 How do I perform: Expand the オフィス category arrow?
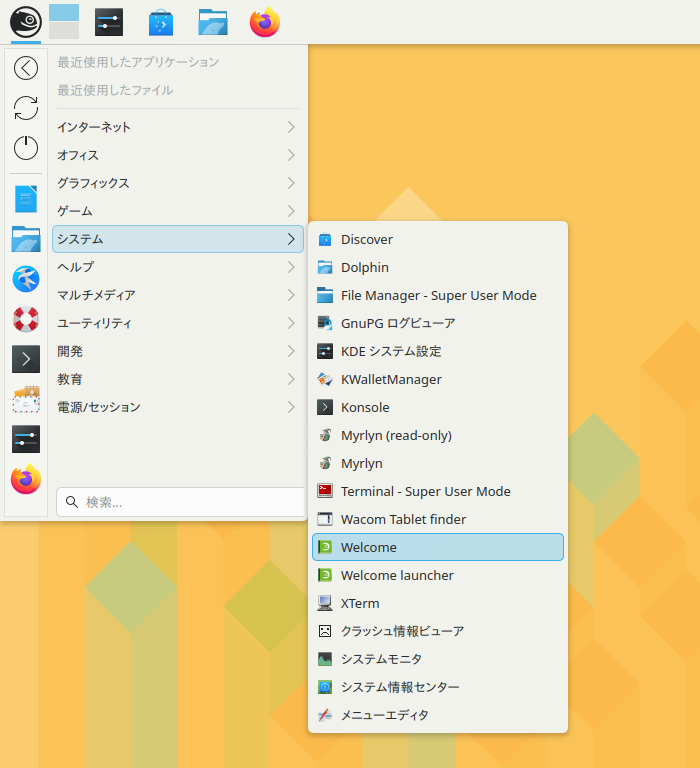(x=291, y=155)
